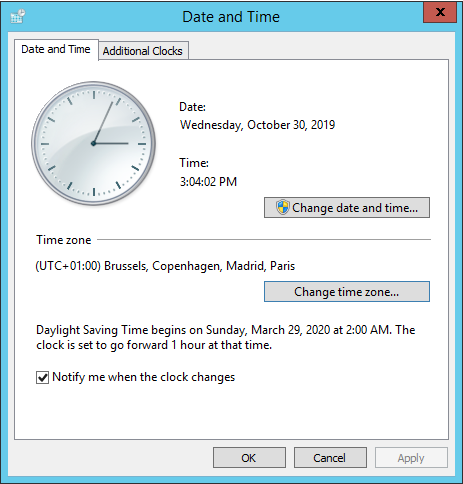The width and height of the screenshot is (463, 484).
Task: Toggle Notify me when the clock changes checkbox
Action: coord(42,377)
